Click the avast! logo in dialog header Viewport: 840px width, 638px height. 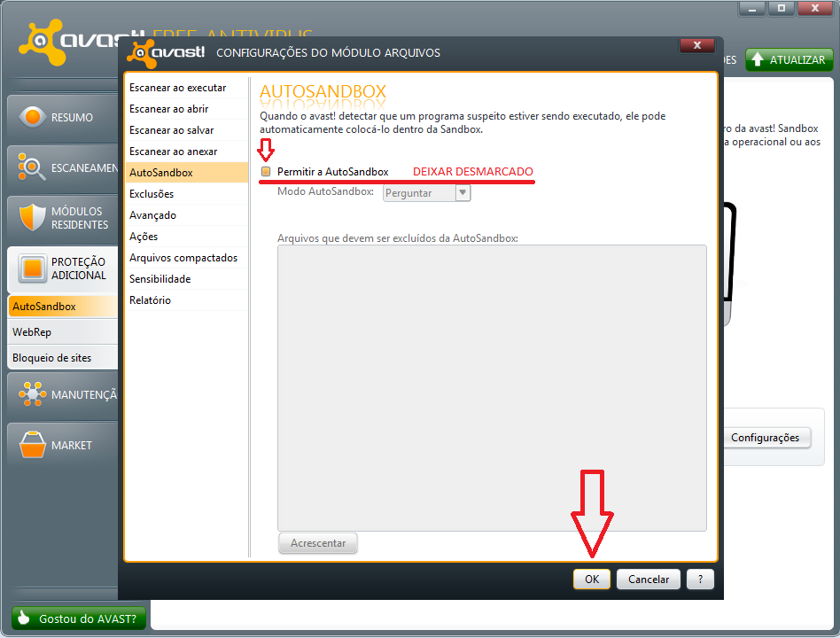(x=165, y=53)
